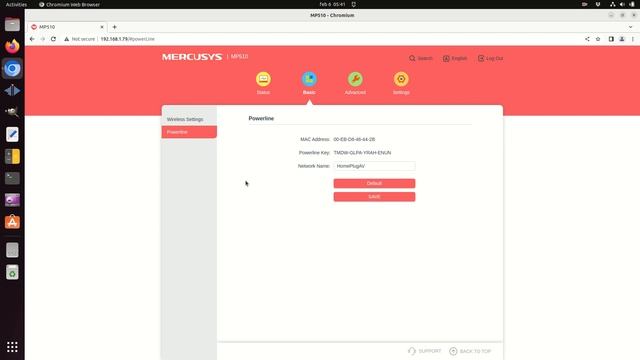Click the Default button
Image resolution: width=640 pixels, height=360 pixels.
[374, 183]
